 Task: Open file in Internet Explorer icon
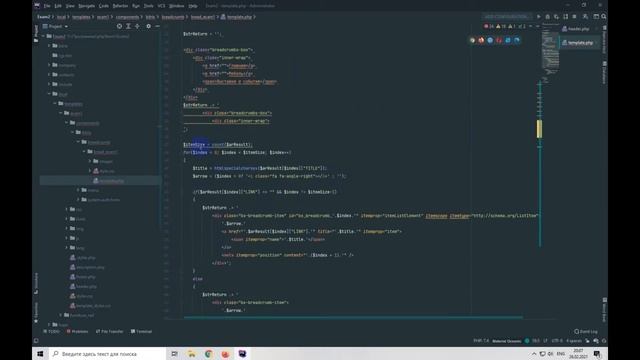click(508, 40)
